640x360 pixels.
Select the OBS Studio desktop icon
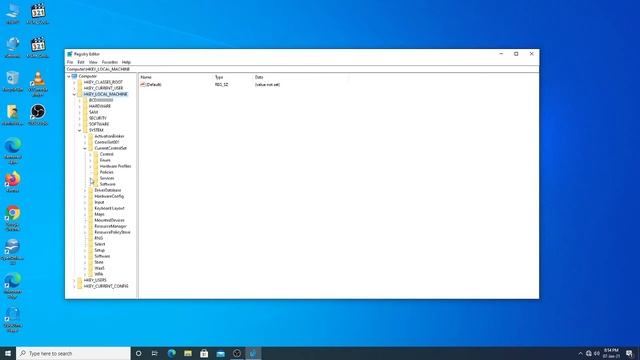point(38,115)
